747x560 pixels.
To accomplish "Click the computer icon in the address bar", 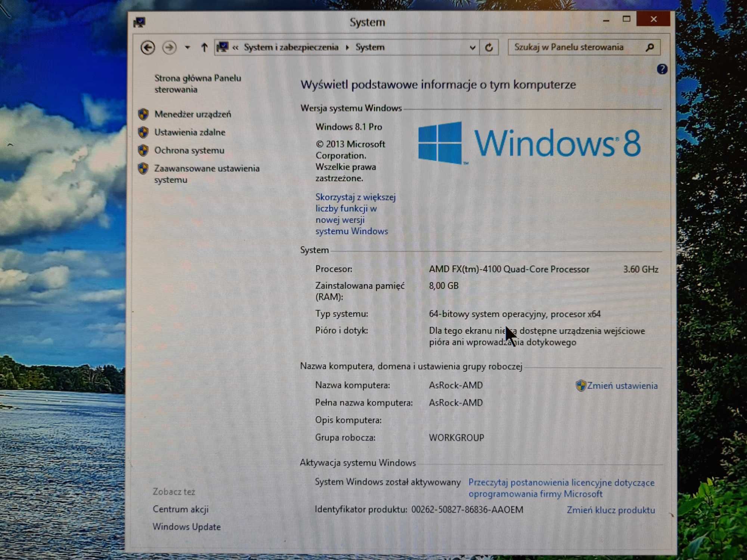I will (222, 47).
